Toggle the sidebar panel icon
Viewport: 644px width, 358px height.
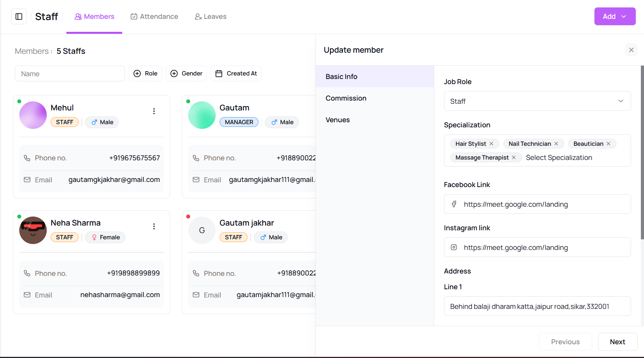pyautogui.click(x=19, y=17)
